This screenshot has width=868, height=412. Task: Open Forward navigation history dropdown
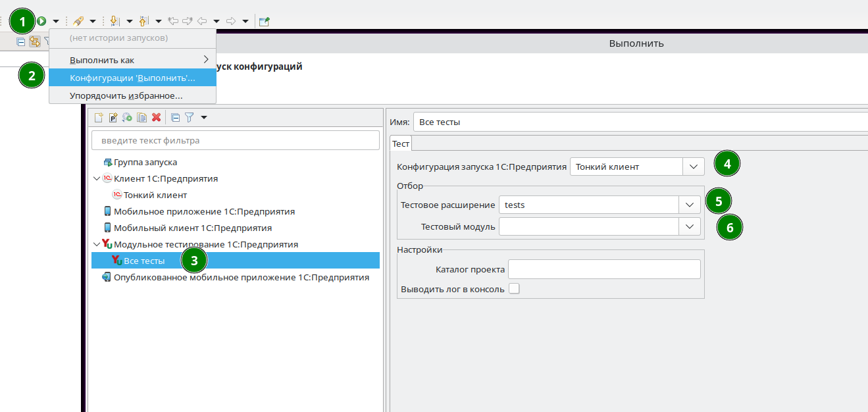[x=245, y=21]
